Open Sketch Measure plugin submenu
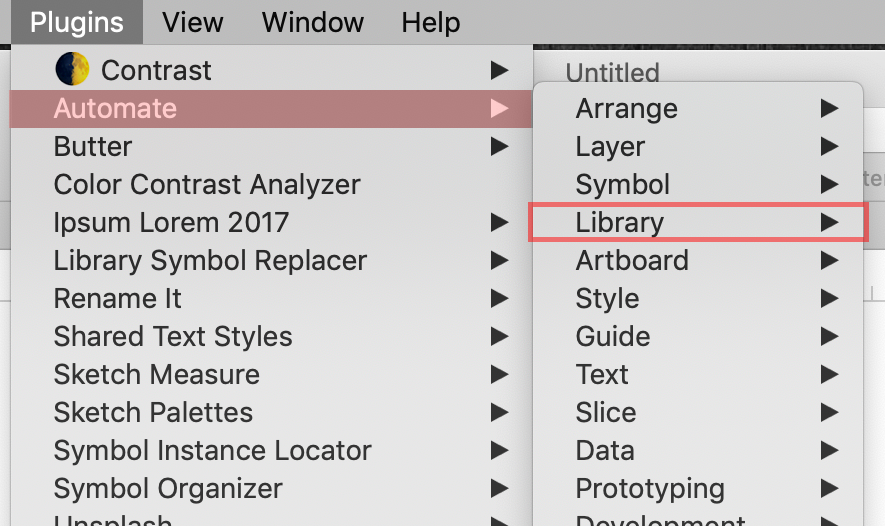 pos(271,375)
